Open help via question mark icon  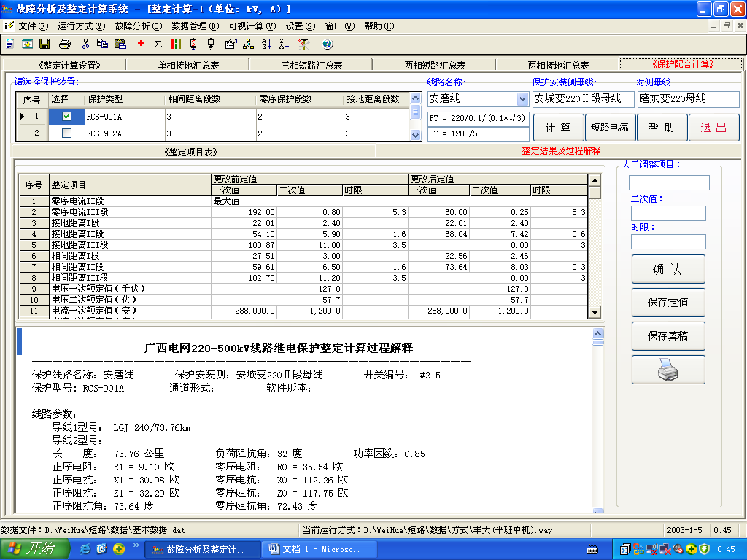[x=328, y=44]
